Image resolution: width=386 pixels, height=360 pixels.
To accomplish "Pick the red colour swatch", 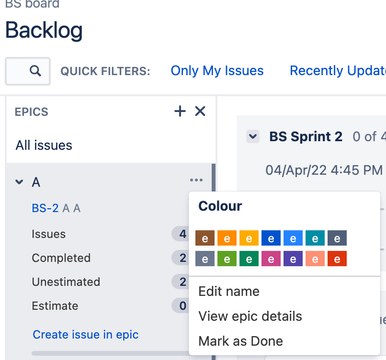I will pyautogui.click(x=337, y=258).
